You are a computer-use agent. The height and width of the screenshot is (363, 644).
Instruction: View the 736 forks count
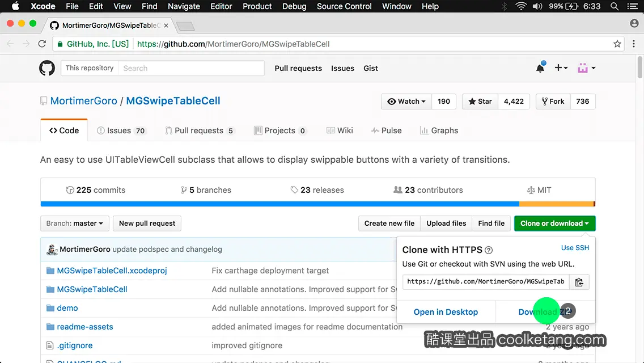pyautogui.click(x=582, y=102)
